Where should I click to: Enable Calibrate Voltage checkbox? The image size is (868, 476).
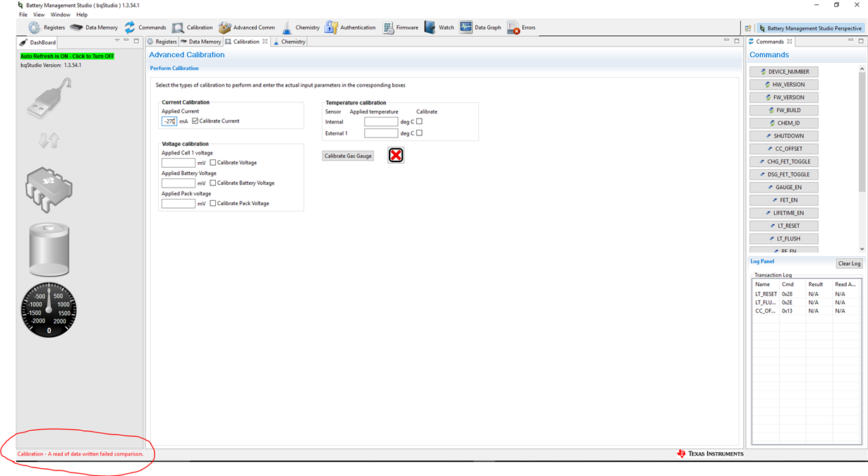[213, 163]
